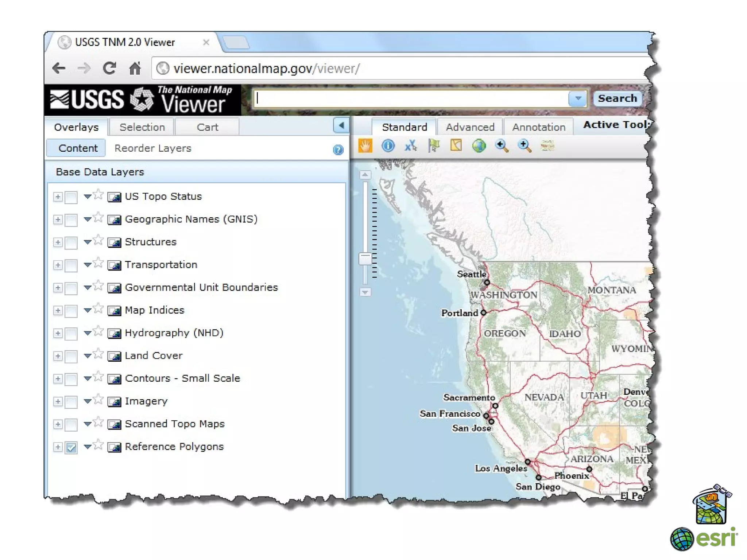Activate the Identify info tool

388,146
